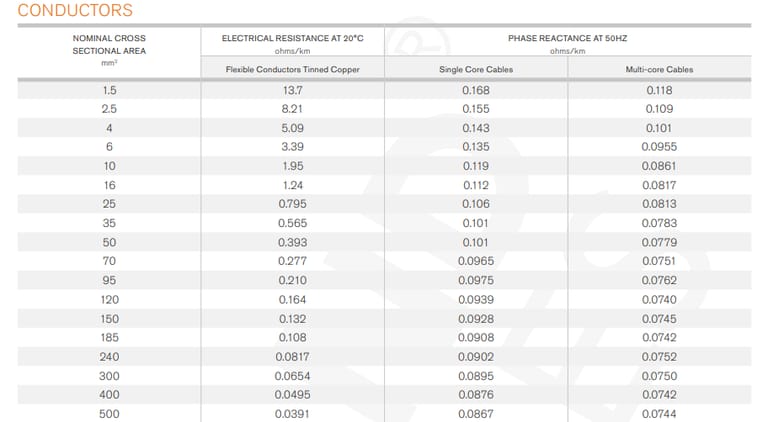The width and height of the screenshot is (768, 422).
Task: Select the 95 cross sectional area cell
Action: (x=109, y=280)
